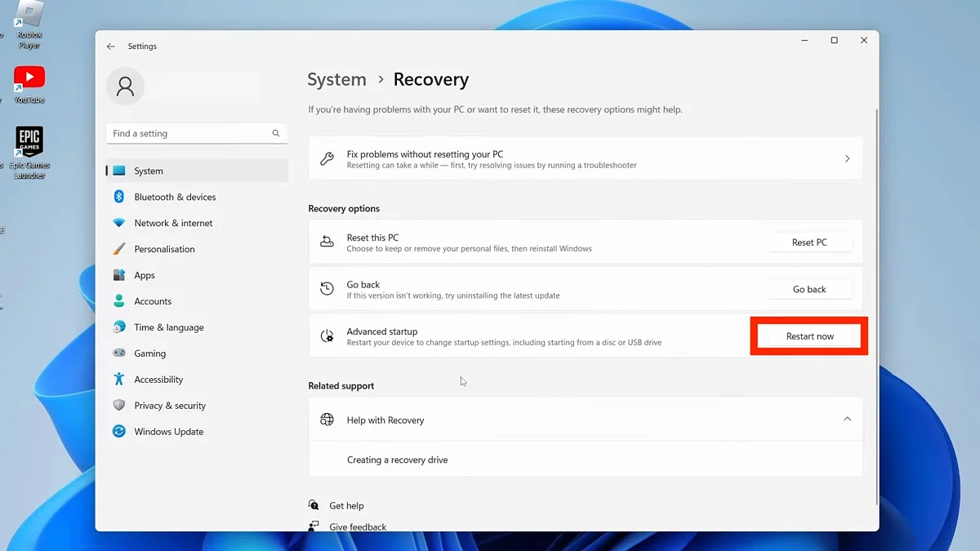The image size is (980, 551).
Task: Select the Gaming controller icon
Action: point(118,353)
